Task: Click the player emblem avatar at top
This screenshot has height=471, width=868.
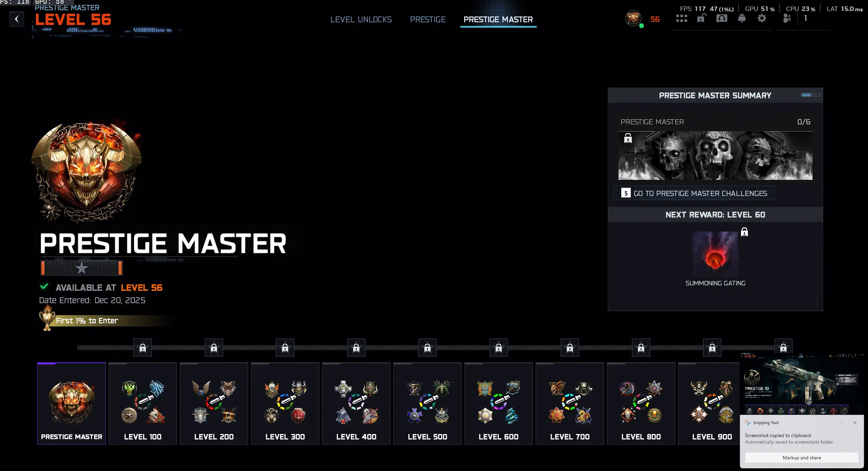Action: (x=633, y=18)
